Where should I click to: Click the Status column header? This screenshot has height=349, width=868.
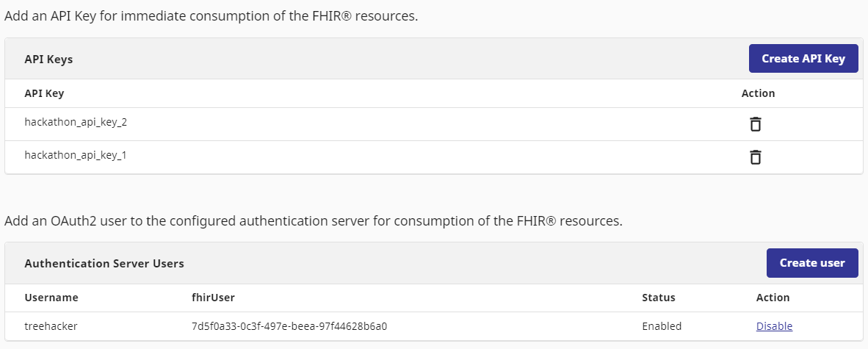pos(659,298)
